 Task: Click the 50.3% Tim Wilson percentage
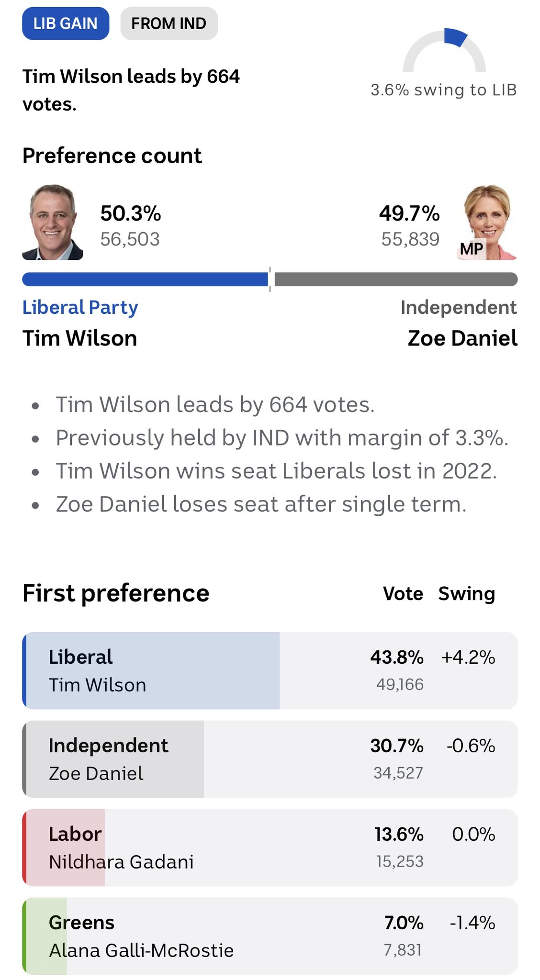tap(130, 213)
